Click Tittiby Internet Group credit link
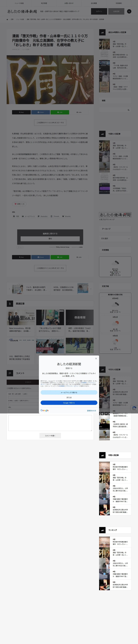 click(63, 247)
